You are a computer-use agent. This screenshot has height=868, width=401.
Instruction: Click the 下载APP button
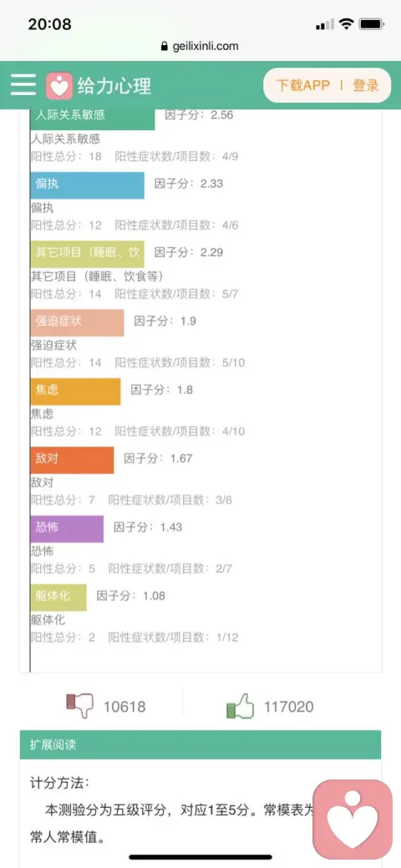click(302, 85)
